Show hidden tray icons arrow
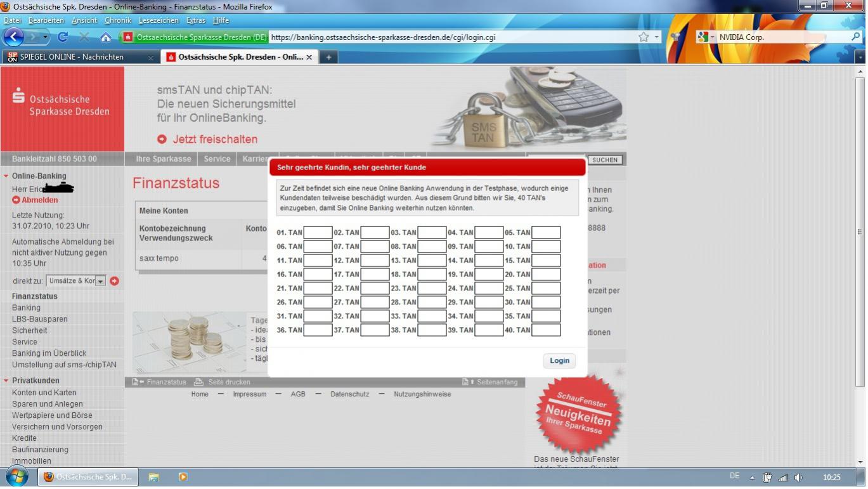The width and height of the screenshot is (868, 489). pos(752,478)
